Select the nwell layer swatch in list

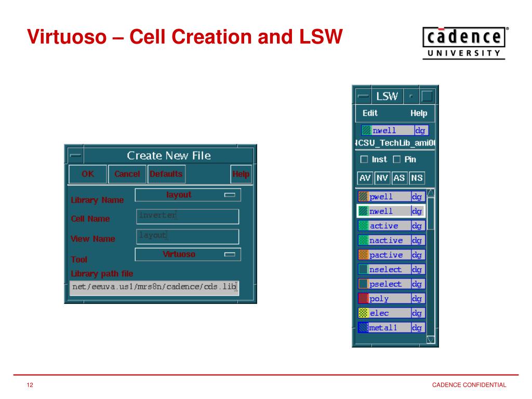pyautogui.click(x=363, y=211)
